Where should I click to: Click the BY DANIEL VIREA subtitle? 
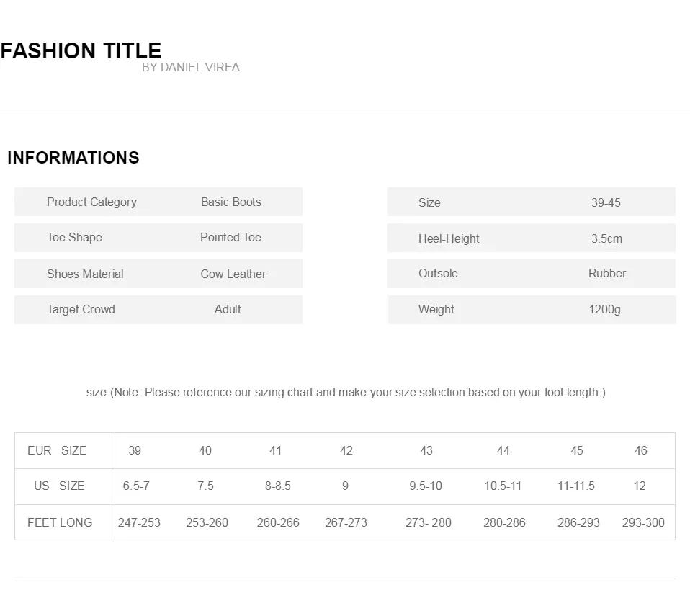pos(191,68)
